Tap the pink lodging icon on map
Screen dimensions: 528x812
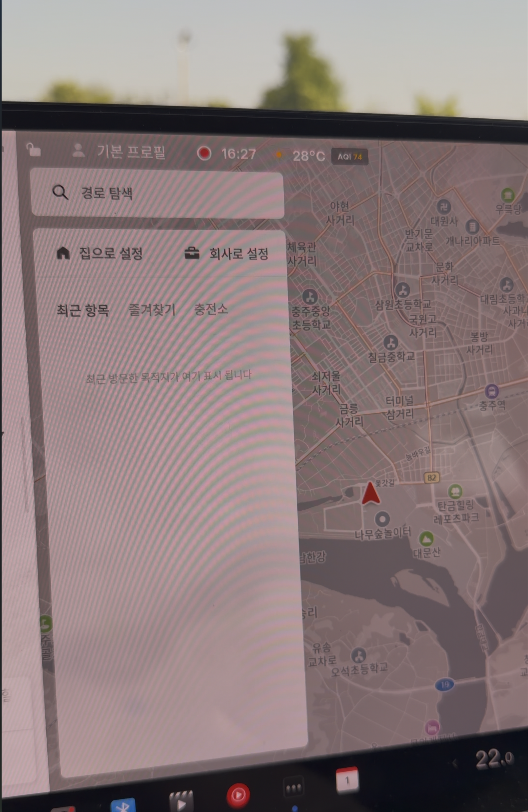click(x=432, y=728)
